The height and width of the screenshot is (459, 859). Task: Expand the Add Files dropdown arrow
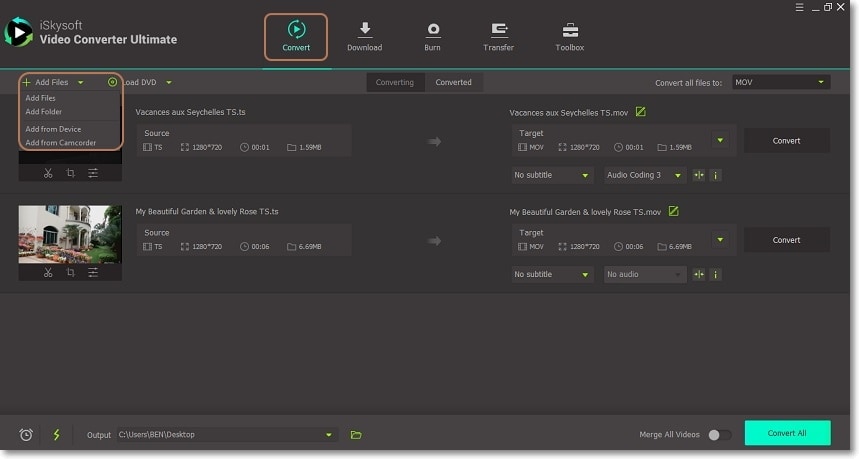(81, 82)
